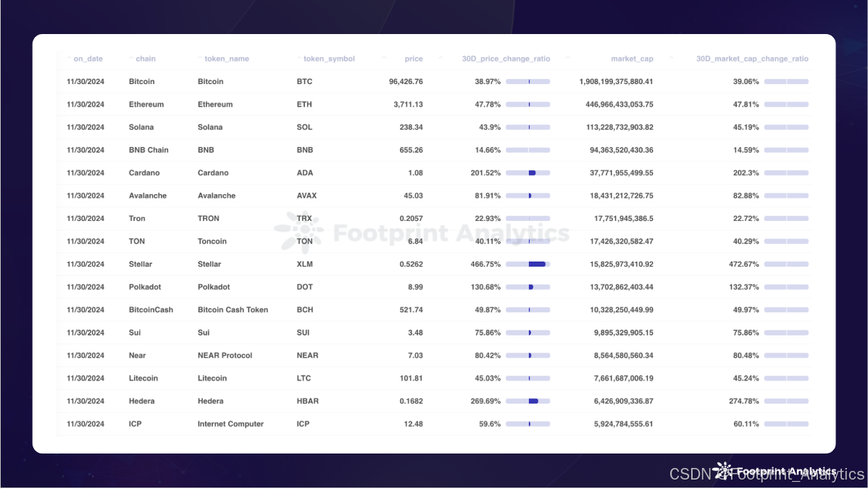
Task: Click the 80.42% NEAR price change value
Action: [487, 356]
